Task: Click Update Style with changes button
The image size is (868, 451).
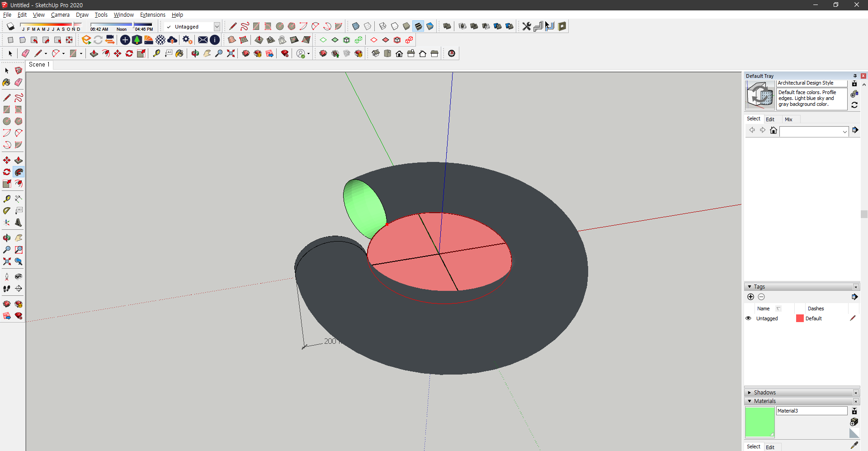Action: [x=854, y=105]
